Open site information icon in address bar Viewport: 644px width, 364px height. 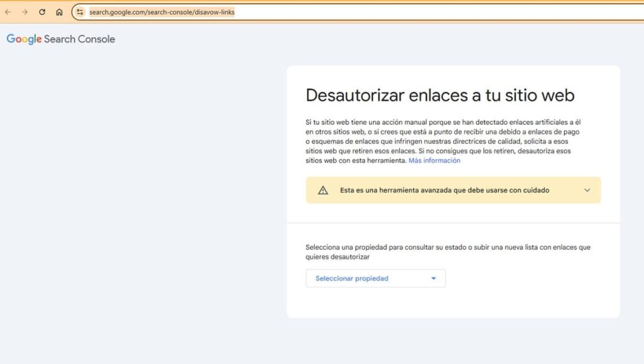80,12
